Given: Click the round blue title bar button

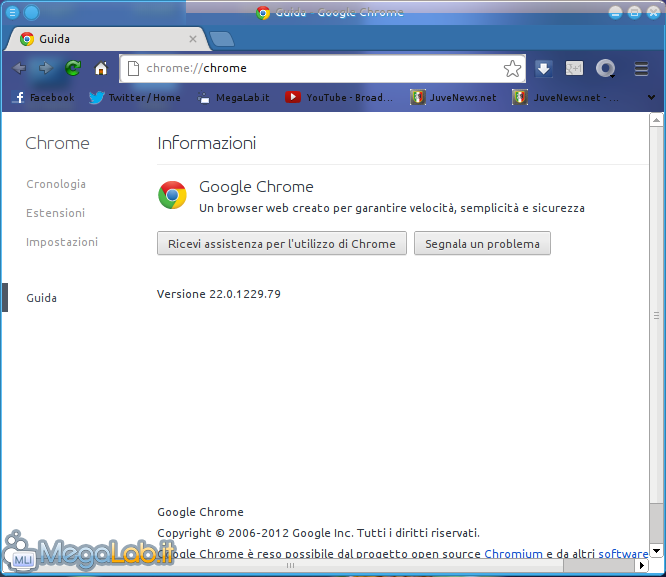Looking at the screenshot, I should coord(31,12).
